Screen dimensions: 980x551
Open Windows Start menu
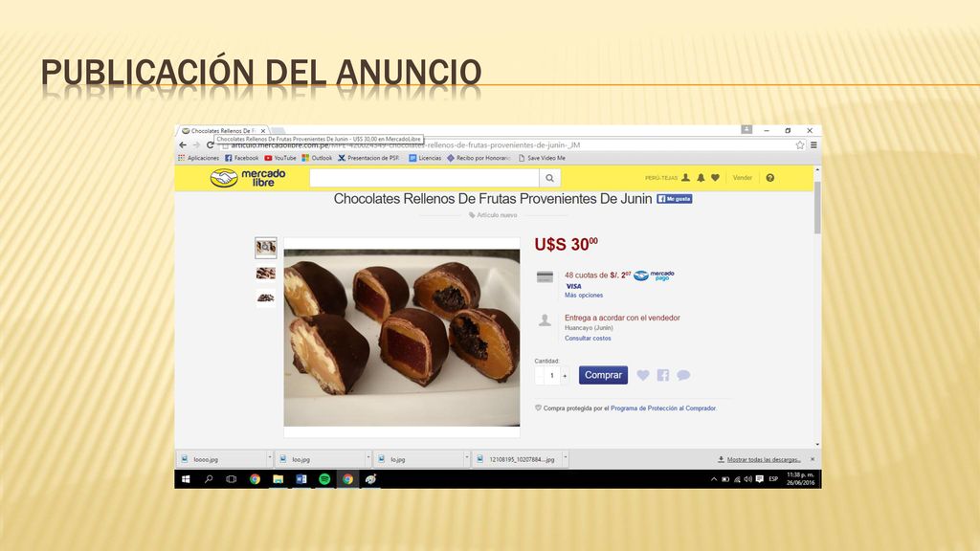coord(186,479)
